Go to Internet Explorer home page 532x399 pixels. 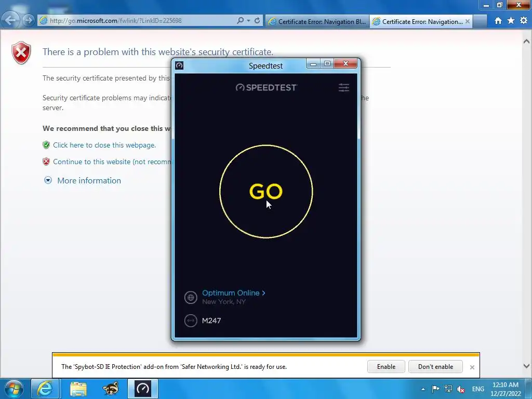point(498,21)
